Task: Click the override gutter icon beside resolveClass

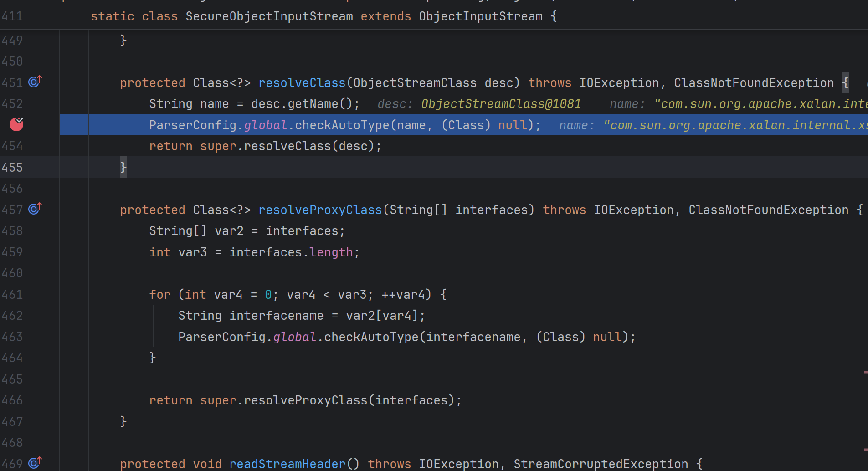Action: pyautogui.click(x=35, y=82)
